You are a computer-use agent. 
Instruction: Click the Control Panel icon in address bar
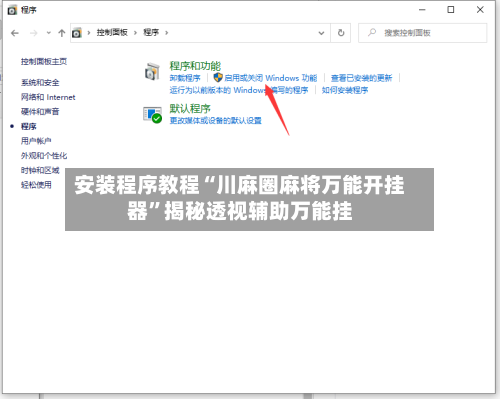pyautogui.click(x=77, y=33)
